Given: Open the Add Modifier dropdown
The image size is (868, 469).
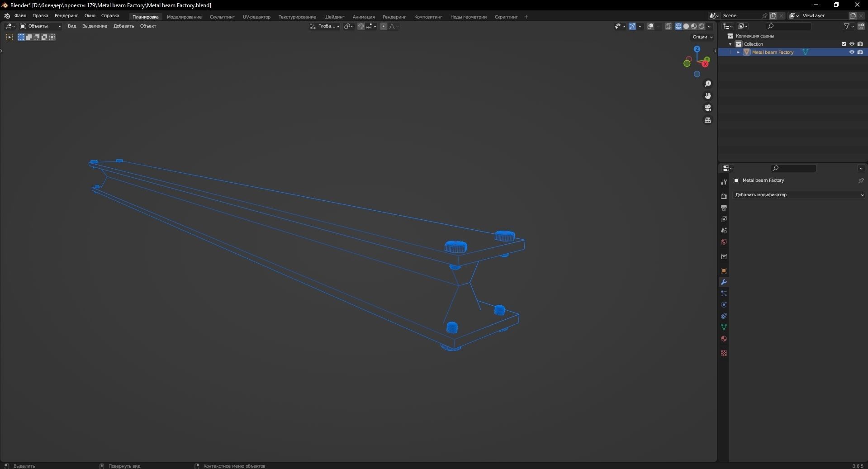Looking at the screenshot, I should tap(799, 195).
